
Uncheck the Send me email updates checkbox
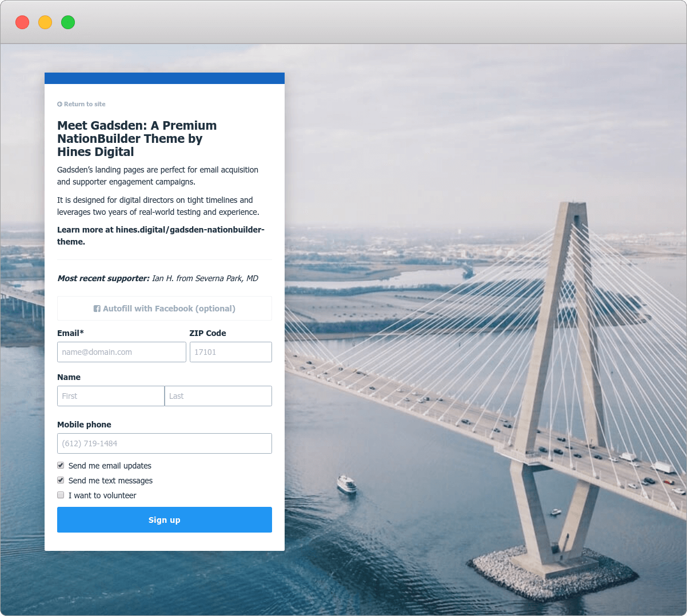[61, 465]
